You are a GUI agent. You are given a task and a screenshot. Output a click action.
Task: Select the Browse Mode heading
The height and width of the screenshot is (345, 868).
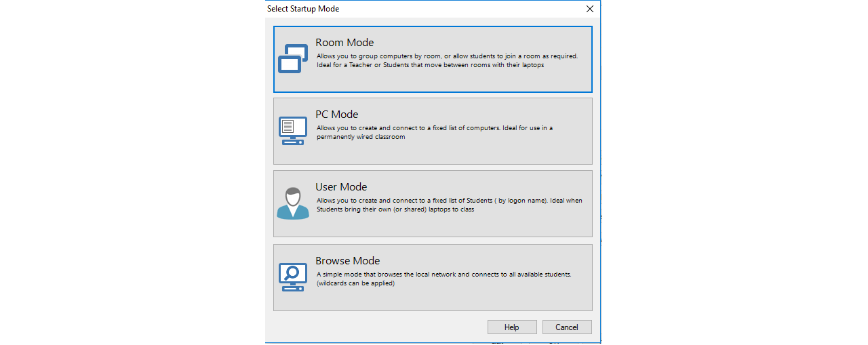coord(347,261)
